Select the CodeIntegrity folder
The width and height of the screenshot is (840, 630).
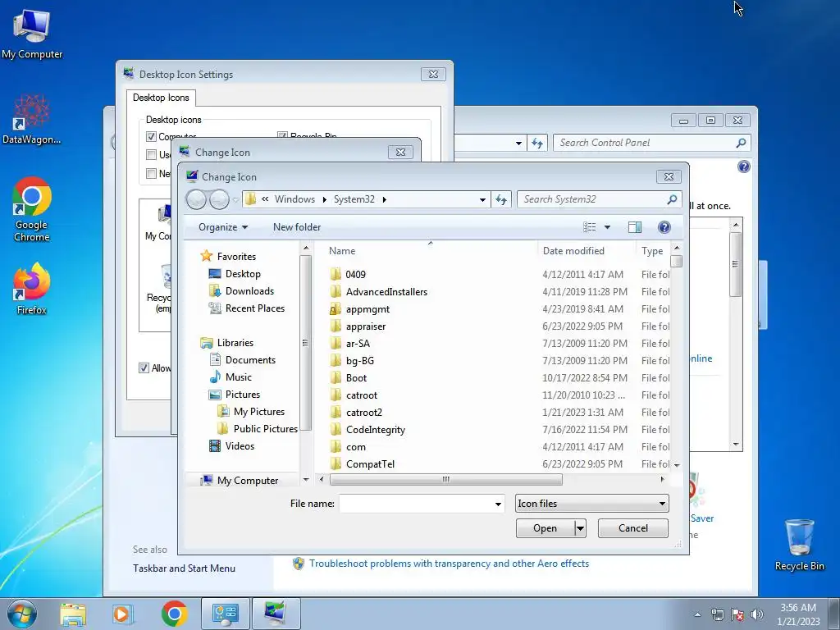click(376, 430)
